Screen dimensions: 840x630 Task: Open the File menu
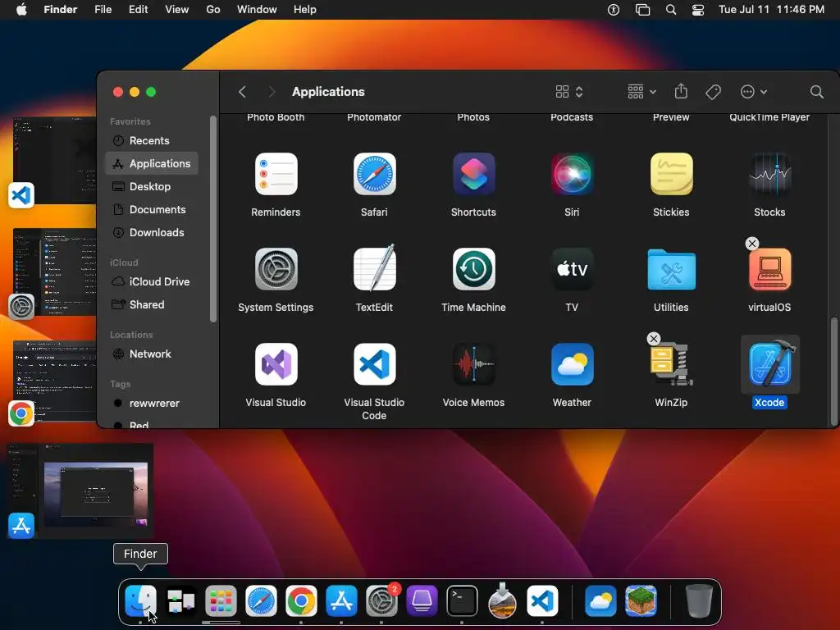click(x=103, y=10)
